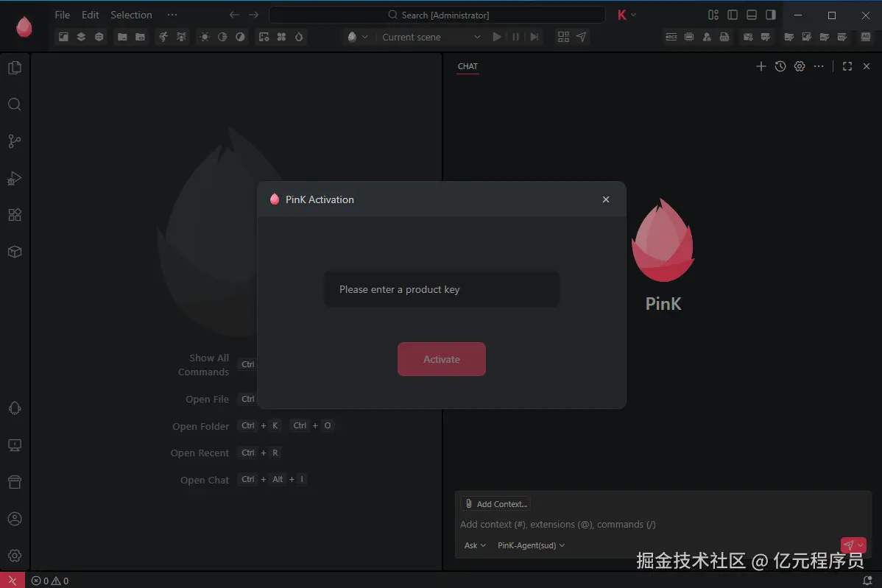Open the remote monitor view in sidebar
The width and height of the screenshot is (882, 588).
pyautogui.click(x=15, y=445)
